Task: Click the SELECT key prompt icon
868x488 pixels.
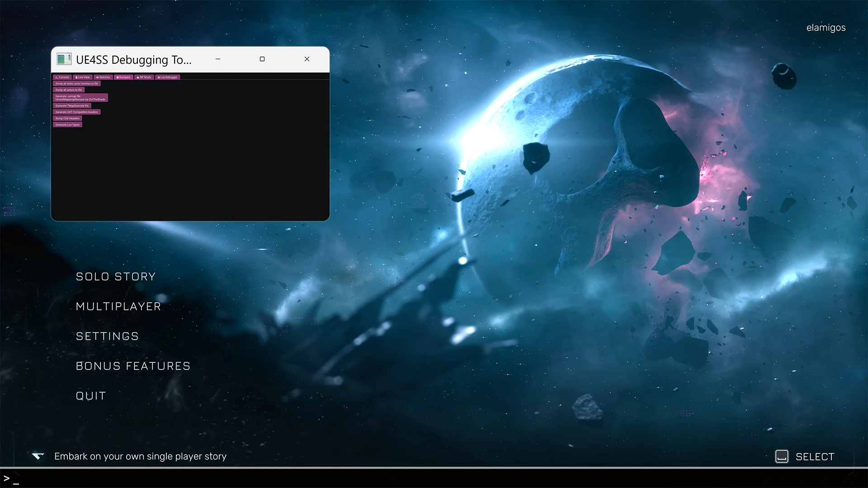Action: tap(782, 456)
